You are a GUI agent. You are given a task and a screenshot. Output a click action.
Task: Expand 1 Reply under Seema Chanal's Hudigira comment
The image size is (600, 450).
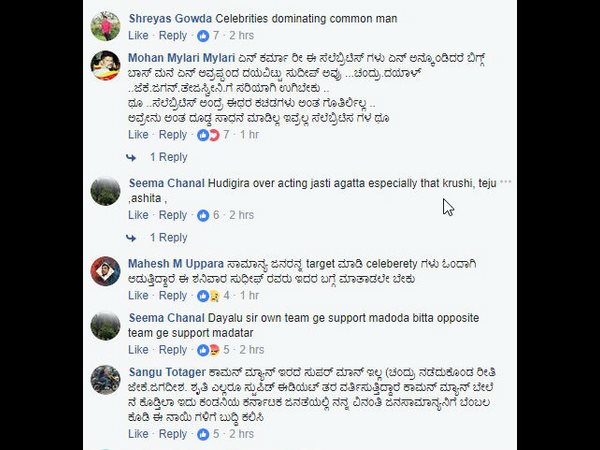tap(168, 238)
